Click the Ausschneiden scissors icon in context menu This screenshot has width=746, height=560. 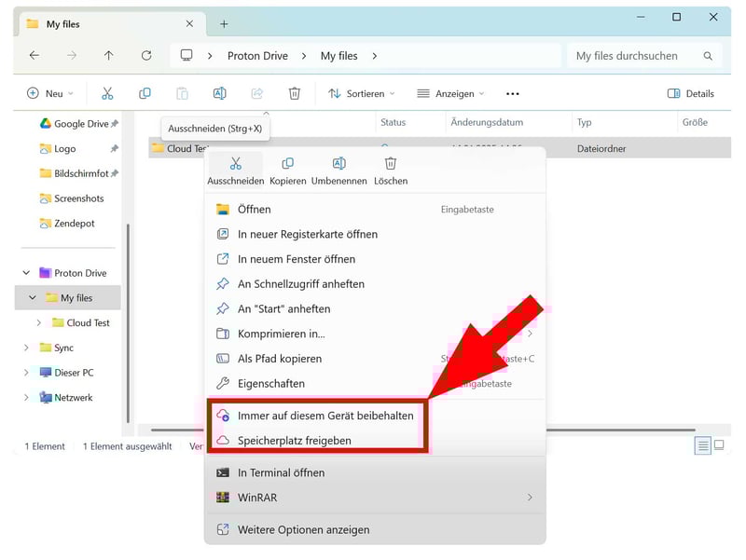(x=236, y=164)
